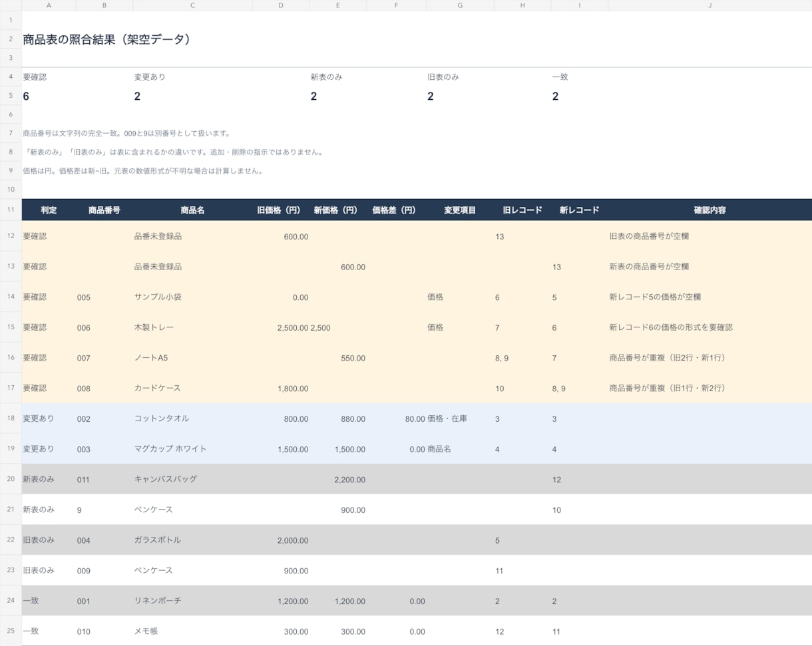The image size is (812, 646).
Task: Click the 一致 summary label in row 4
Action: click(560, 77)
